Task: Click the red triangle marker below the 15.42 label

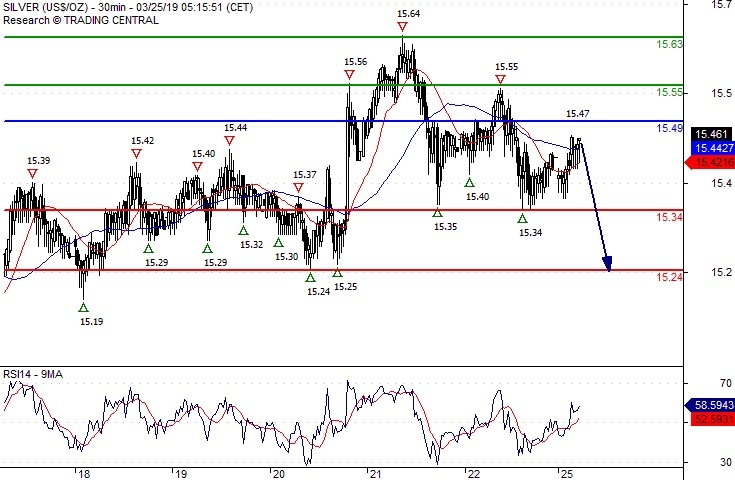Action: (x=136, y=153)
